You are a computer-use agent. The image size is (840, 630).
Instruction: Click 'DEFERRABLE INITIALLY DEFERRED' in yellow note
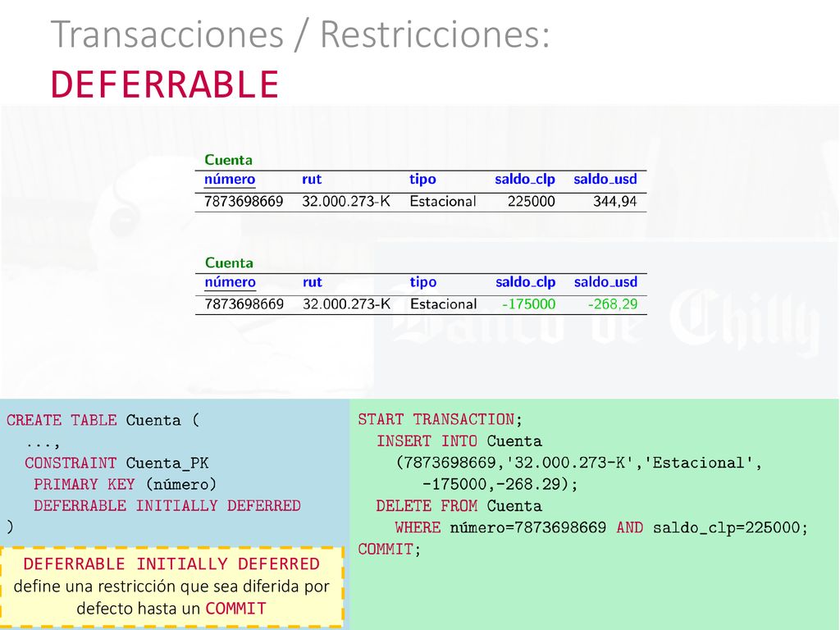click(x=171, y=564)
